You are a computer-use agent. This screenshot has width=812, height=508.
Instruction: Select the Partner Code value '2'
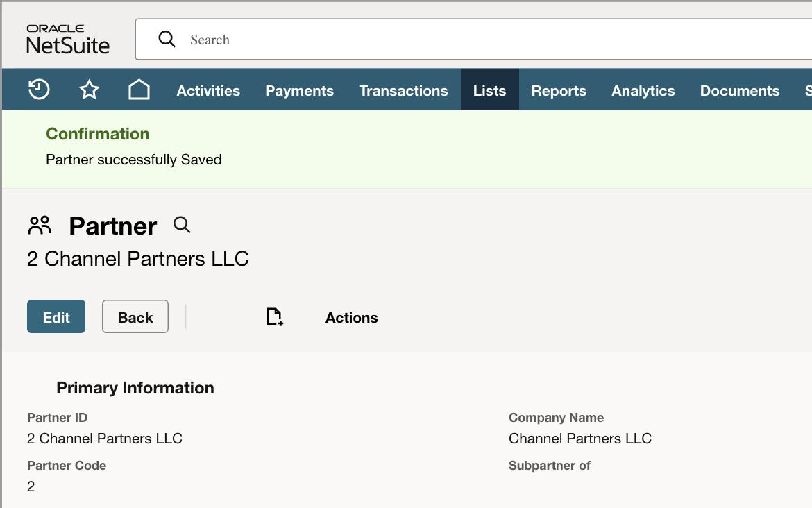tap(31, 486)
